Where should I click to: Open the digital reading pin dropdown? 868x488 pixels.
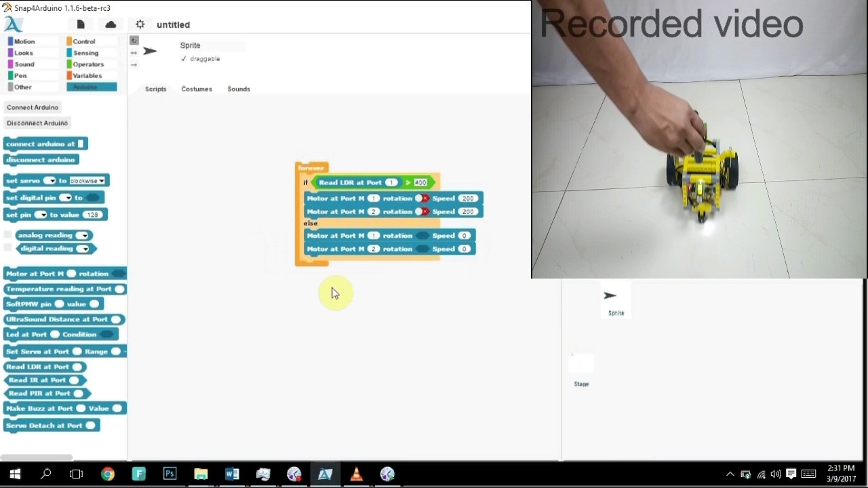[82, 249]
